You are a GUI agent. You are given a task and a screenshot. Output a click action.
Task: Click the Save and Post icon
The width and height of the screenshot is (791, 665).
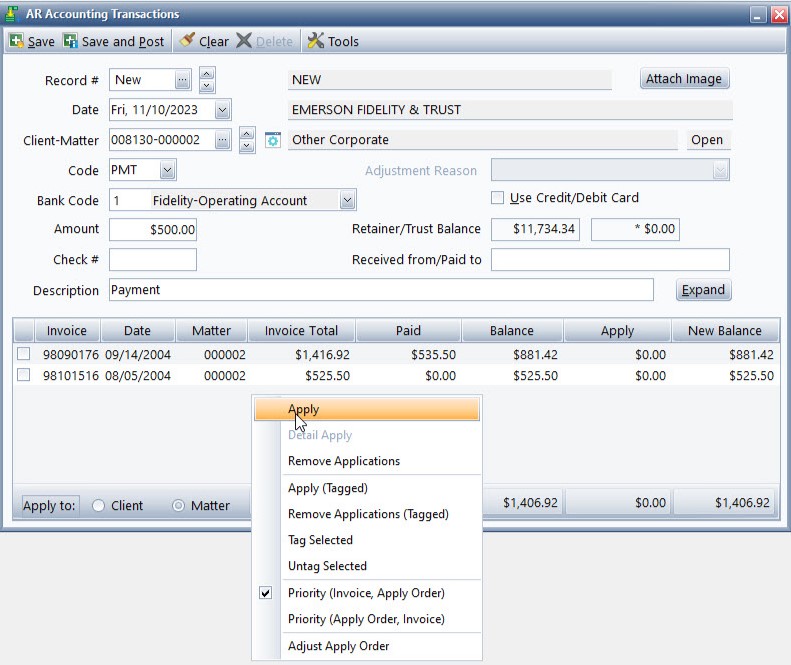coord(70,41)
